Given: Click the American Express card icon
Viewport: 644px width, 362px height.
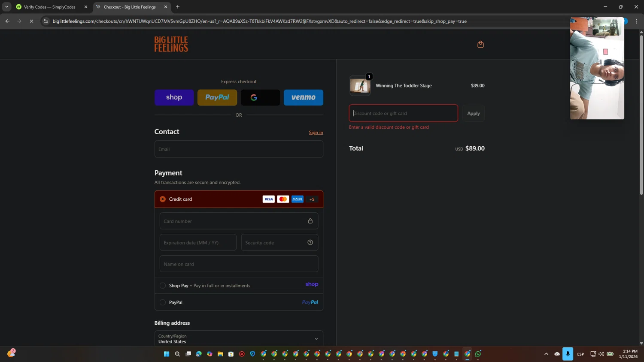Looking at the screenshot, I should pos(298,199).
